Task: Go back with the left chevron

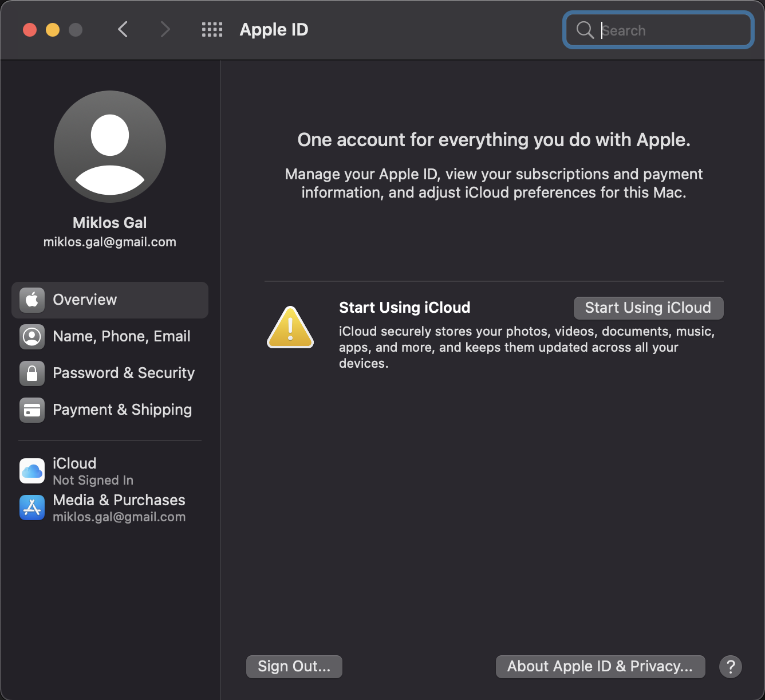Action: [x=123, y=29]
